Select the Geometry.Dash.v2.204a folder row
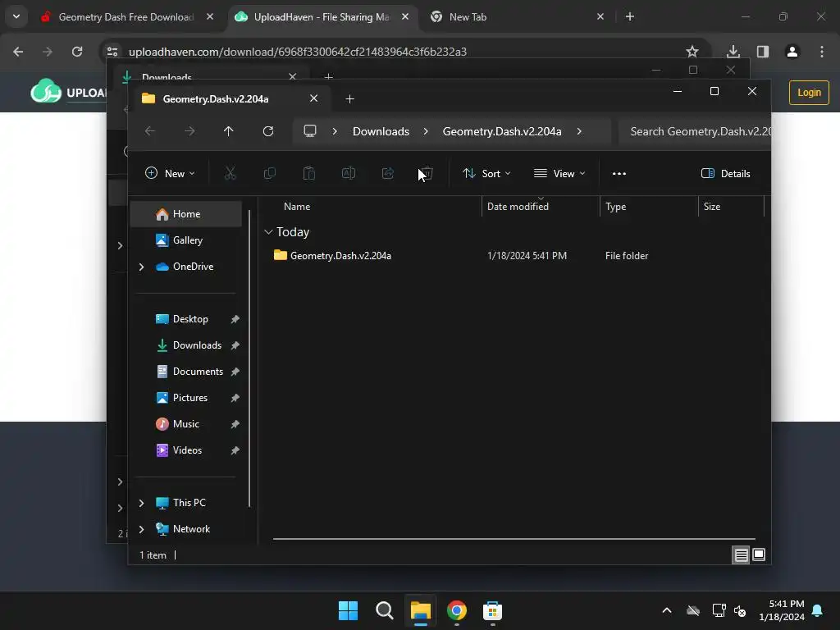840x630 pixels. (x=514, y=256)
